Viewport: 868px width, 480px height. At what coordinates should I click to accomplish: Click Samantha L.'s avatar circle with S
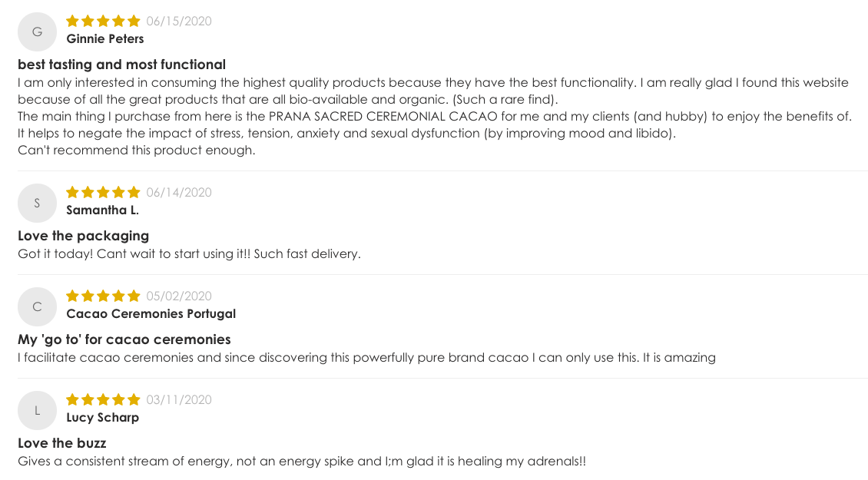tap(37, 204)
